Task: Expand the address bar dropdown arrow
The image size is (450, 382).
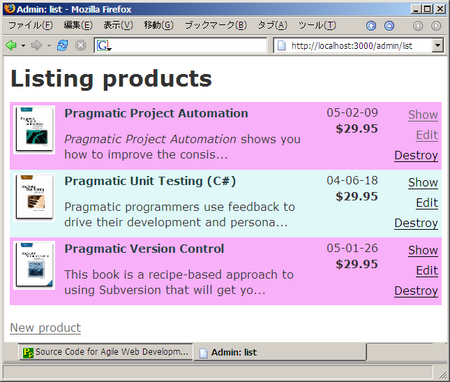Action: coord(437,45)
